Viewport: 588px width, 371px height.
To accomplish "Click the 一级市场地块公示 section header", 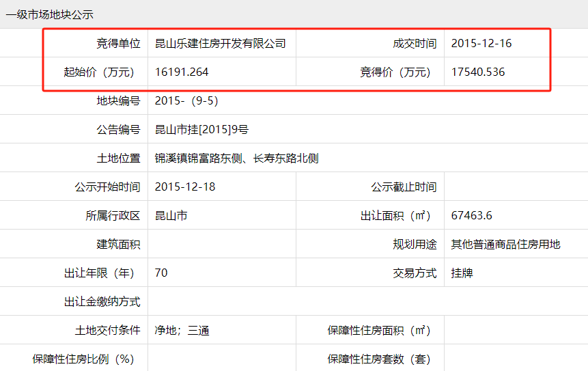I will [50, 14].
